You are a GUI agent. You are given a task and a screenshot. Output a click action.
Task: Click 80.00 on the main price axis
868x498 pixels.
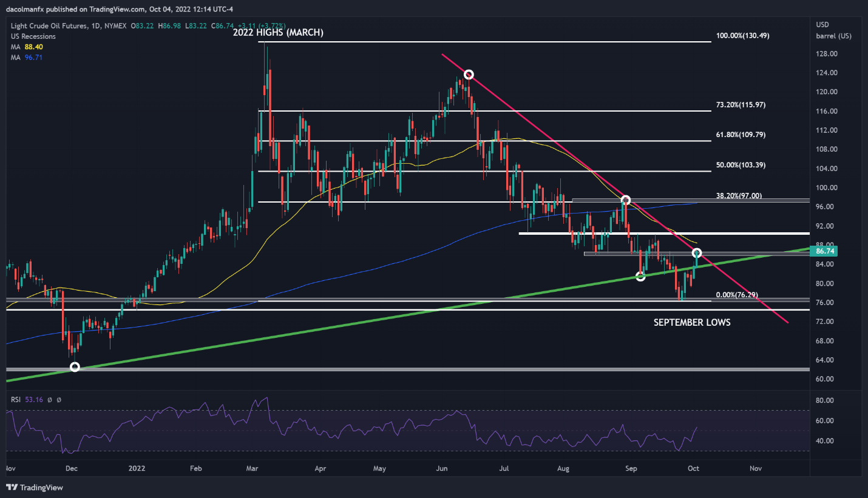tap(824, 284)
